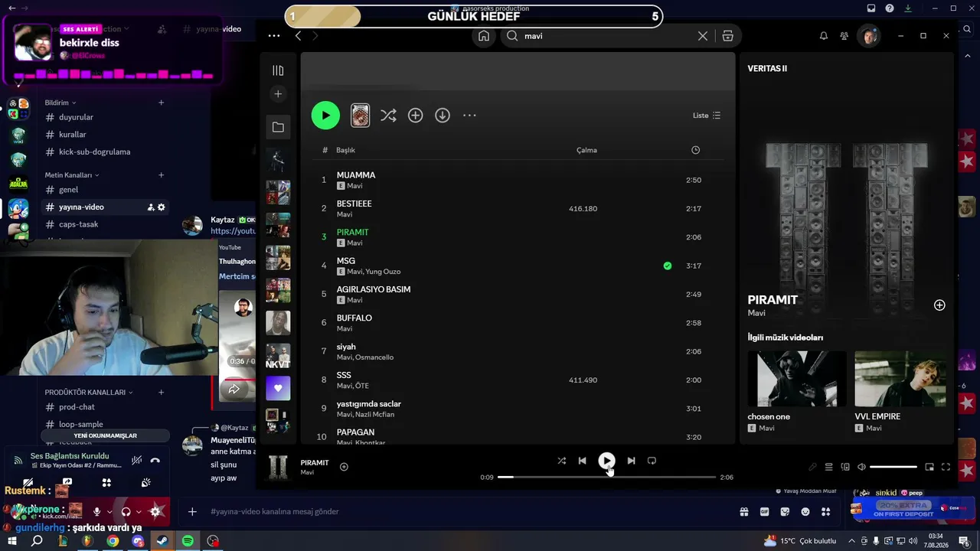Open the 'chosen one' music video thumbnail
The height and width of the screenshot is (551, 980).
797,379
